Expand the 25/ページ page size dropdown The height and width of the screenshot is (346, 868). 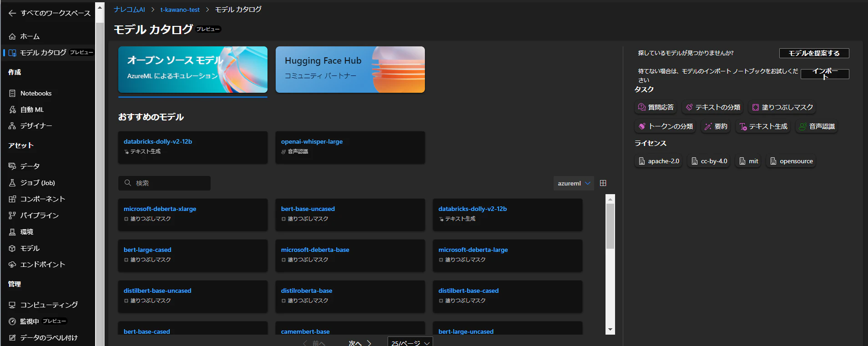[x=410, y=342]
